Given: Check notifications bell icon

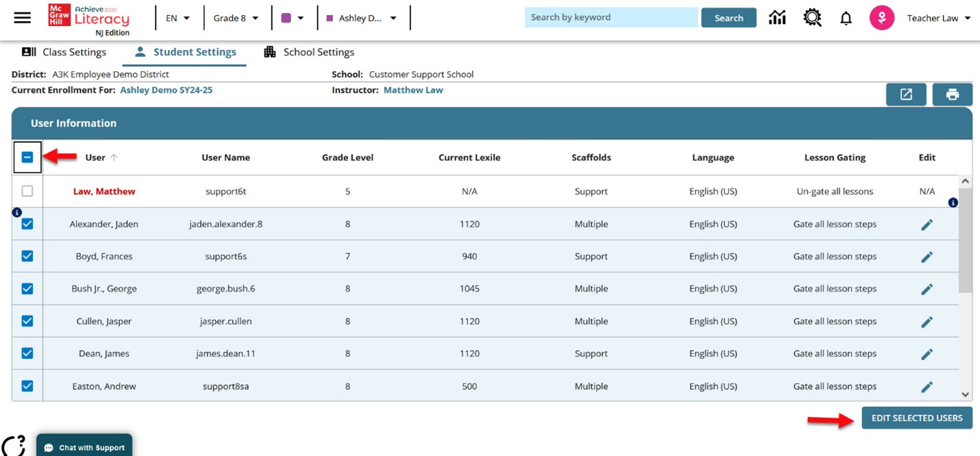Looking at the screenshot, I should 846,18.
